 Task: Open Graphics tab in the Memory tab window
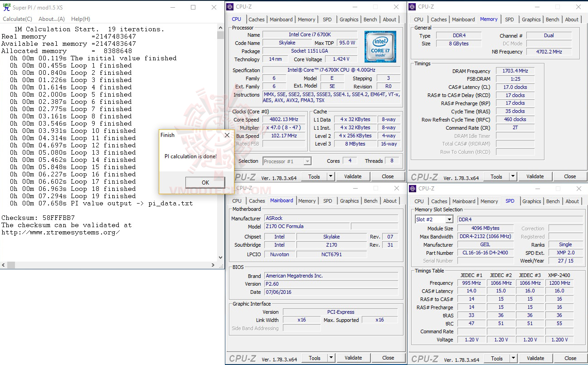(x=531, y=19)
